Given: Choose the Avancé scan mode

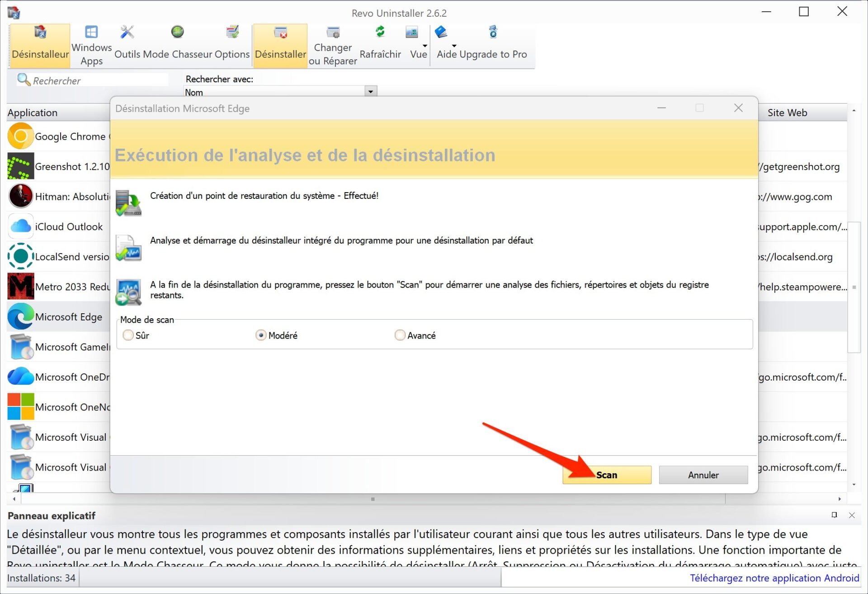Looking at the screenshot, I should tap(400, 335).
